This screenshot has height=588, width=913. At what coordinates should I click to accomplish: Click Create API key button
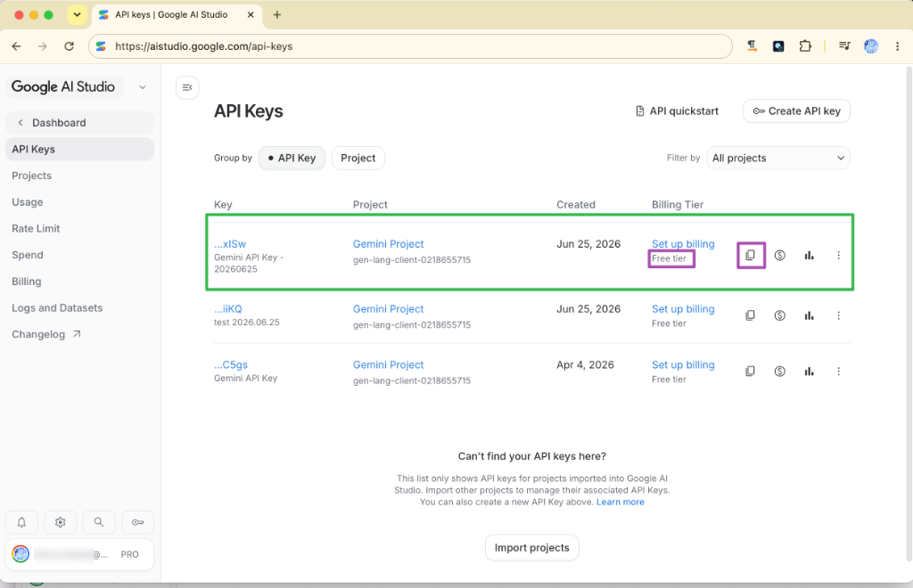pyautogui.click(x=796, y=111)
